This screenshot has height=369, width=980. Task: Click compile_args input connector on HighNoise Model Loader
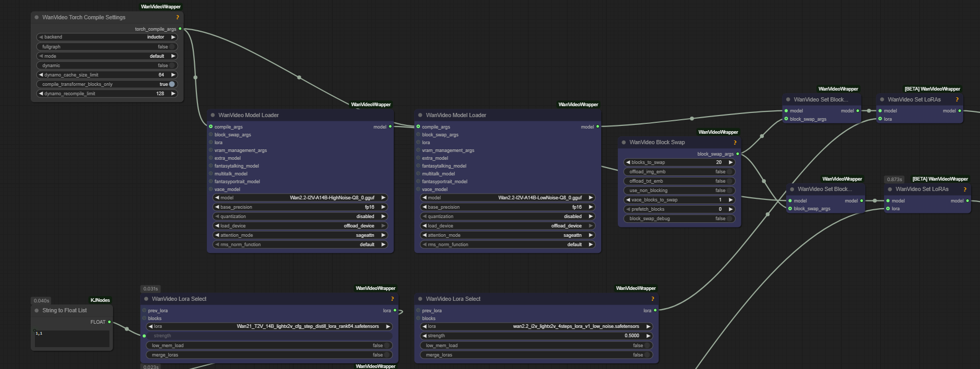click(210, 126)
